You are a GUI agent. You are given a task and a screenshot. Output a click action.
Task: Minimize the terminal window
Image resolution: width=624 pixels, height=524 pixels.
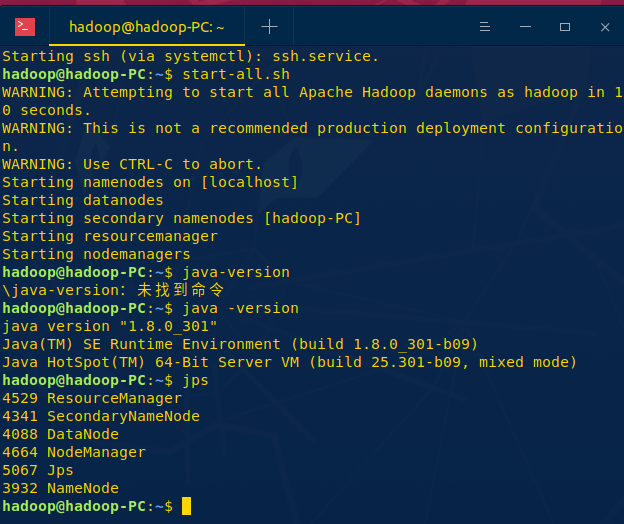coord(525,27)
